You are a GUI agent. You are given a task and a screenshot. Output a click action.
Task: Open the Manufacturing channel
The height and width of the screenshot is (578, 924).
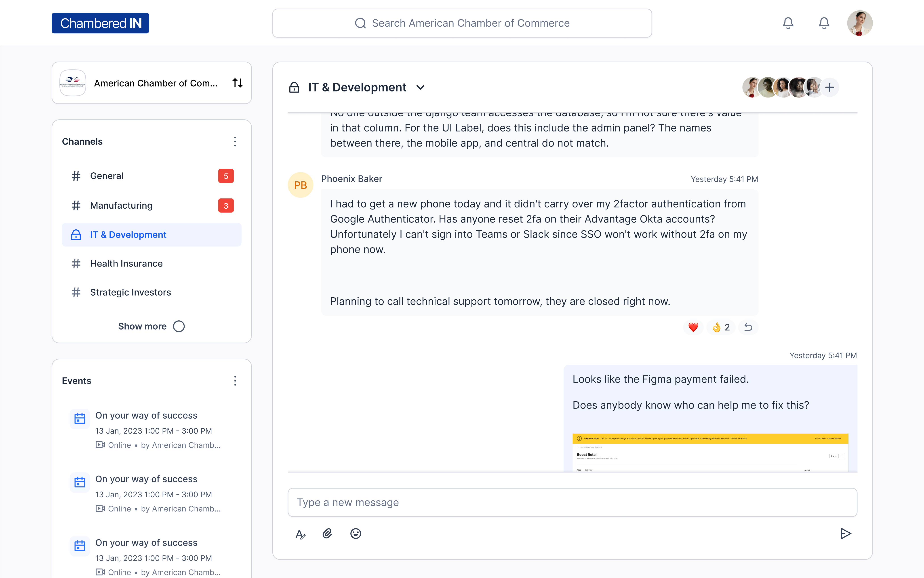[152, 205]
